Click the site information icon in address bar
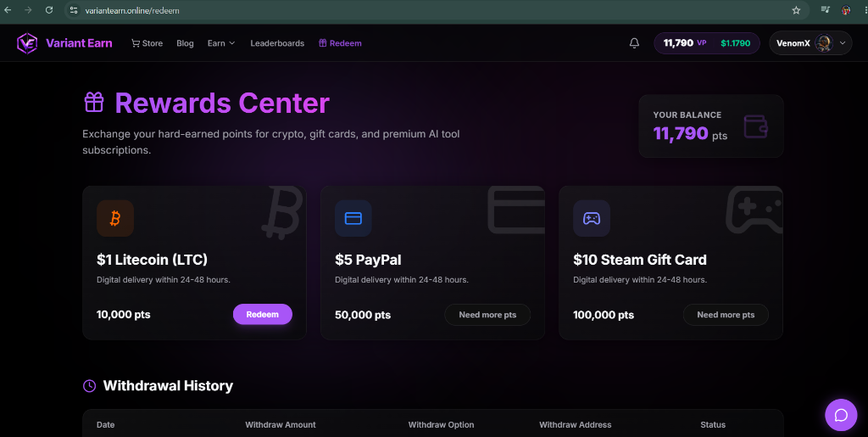The width and height of the screenshot is (868, 437). point(74,10)
